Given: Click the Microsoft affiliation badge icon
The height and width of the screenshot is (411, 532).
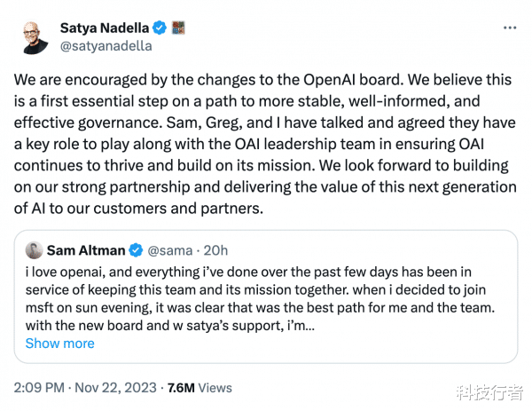Looking at the screenshot, I should click(178, 28).
